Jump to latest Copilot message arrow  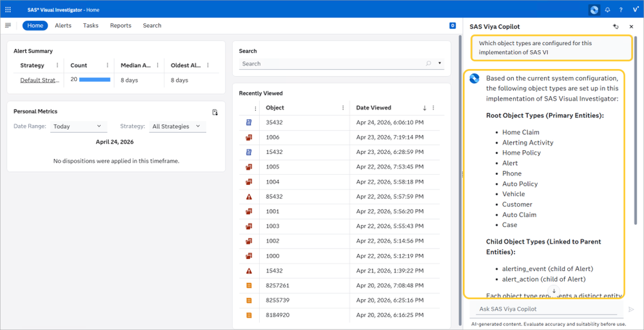[554, 291]
